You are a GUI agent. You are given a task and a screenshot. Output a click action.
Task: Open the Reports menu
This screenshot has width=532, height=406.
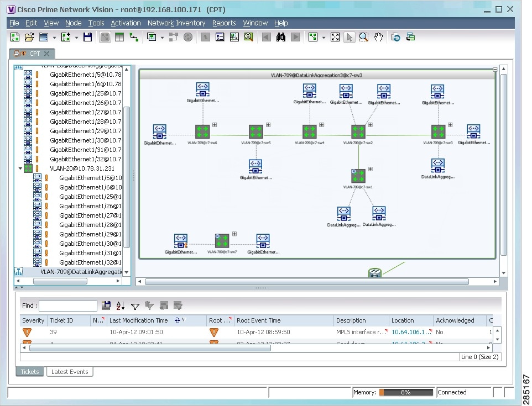[x=224, y=23]
